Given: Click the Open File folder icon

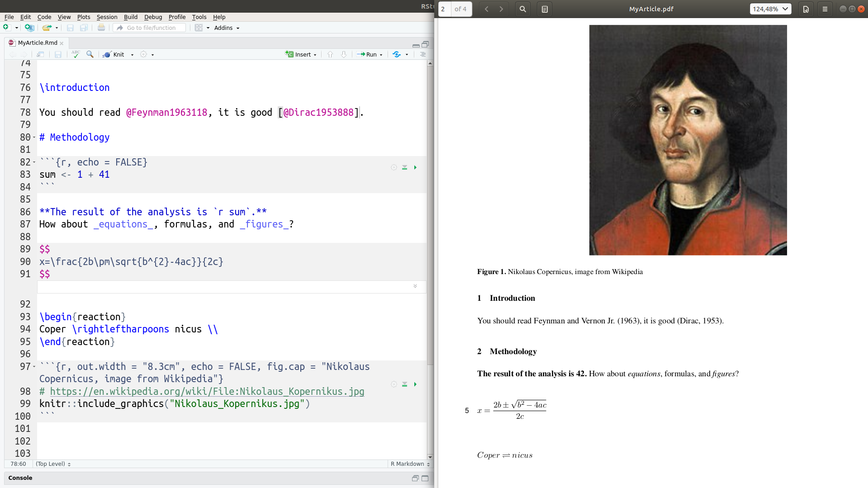Looking at the screenshot, I should [x=47, y=28].
